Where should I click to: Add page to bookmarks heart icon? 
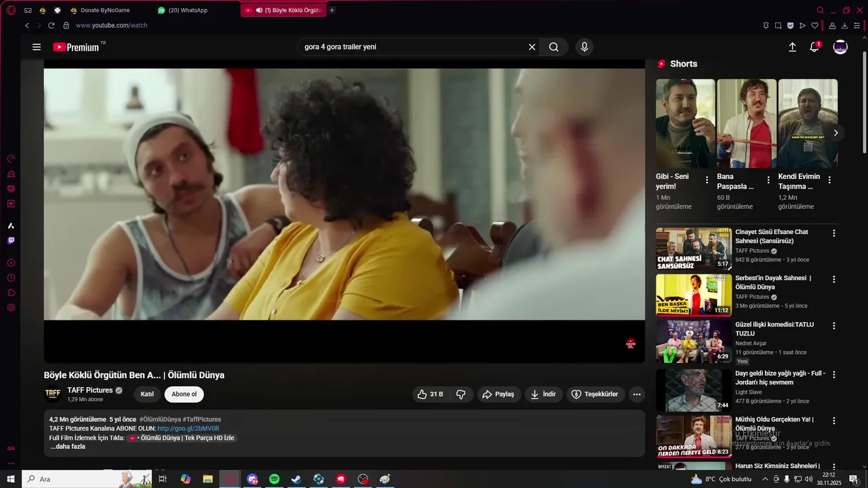click(814, 26)
